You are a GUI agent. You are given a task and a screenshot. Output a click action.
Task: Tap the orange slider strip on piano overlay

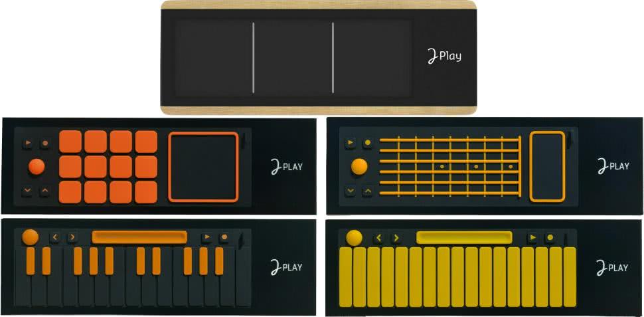[139, 237]
